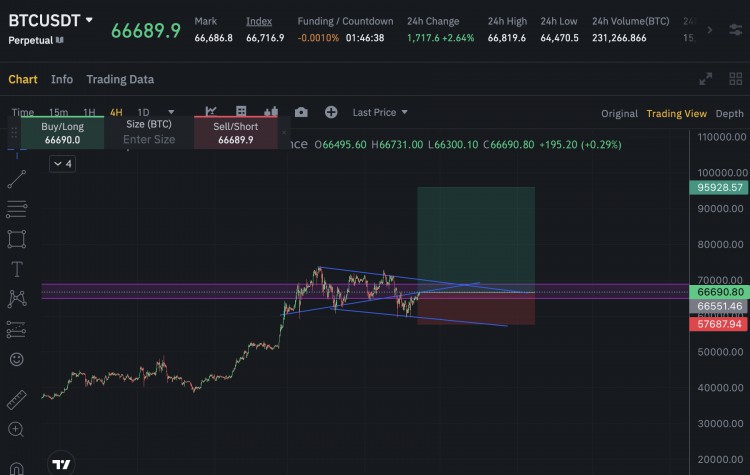Click the 66551.46 gray price label
Screen dimensions: 750x475
point(719,306)
